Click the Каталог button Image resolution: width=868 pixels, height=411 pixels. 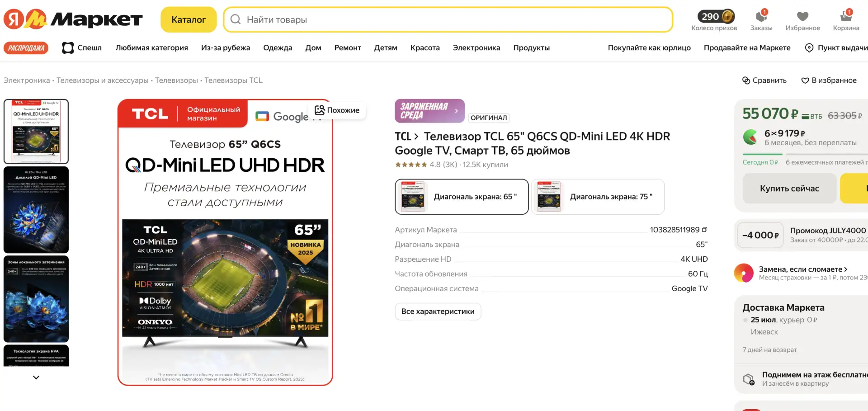coord(189,19)
